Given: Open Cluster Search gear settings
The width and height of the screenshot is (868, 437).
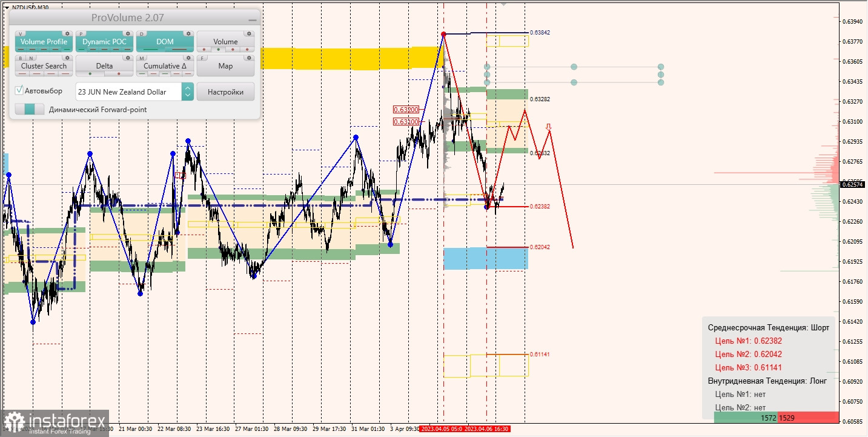Looking at the screenshot, I should 67,58.
